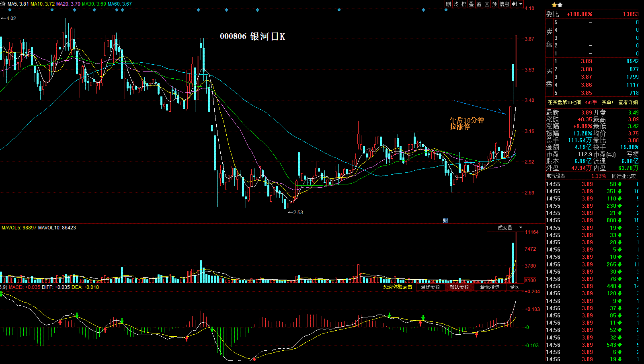Click the 叠 (overlay) toolbar button
The height and width of the screenshot is (364, 644).
(471, 4)
